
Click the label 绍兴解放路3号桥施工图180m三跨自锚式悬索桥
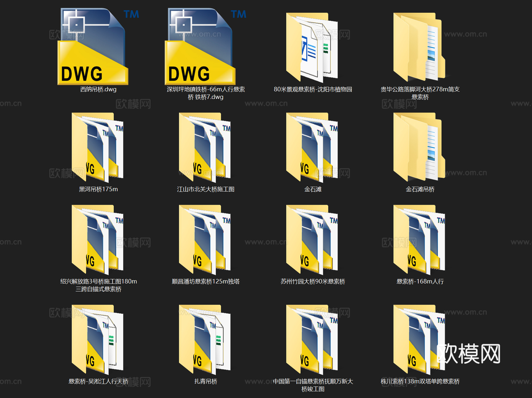98,285
